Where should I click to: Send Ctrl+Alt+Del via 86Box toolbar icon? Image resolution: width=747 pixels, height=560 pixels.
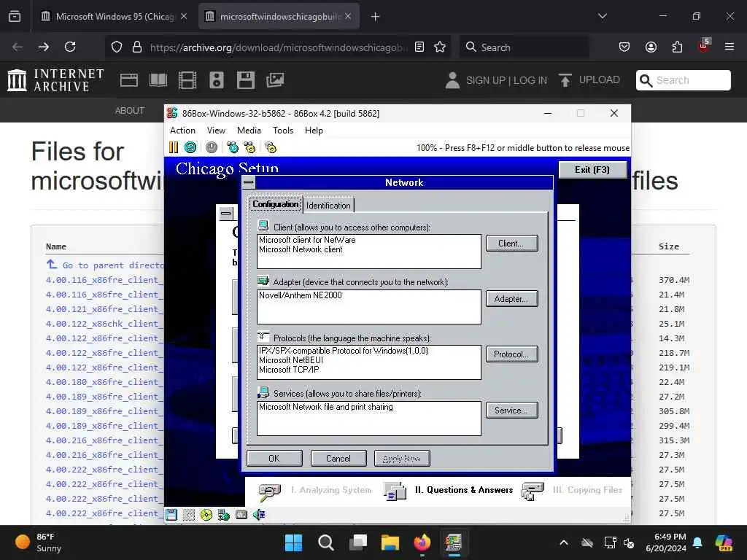click(x=233, y=147)
